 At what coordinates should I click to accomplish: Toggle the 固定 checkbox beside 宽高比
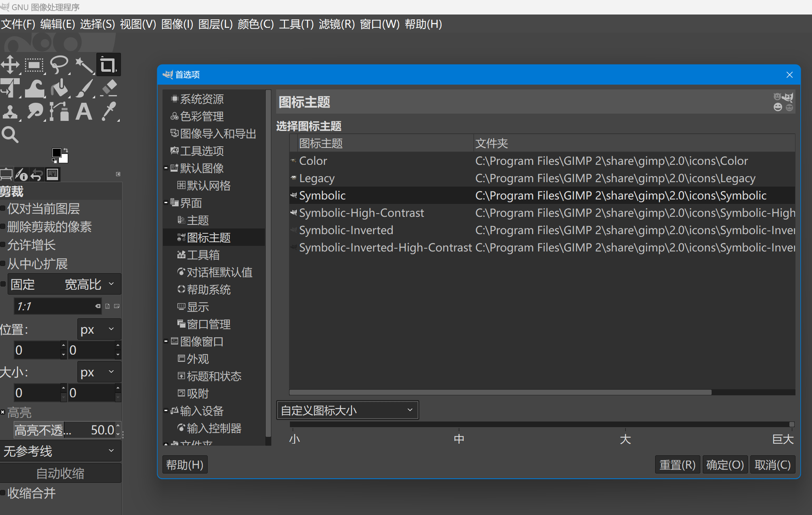pos(3,284)
